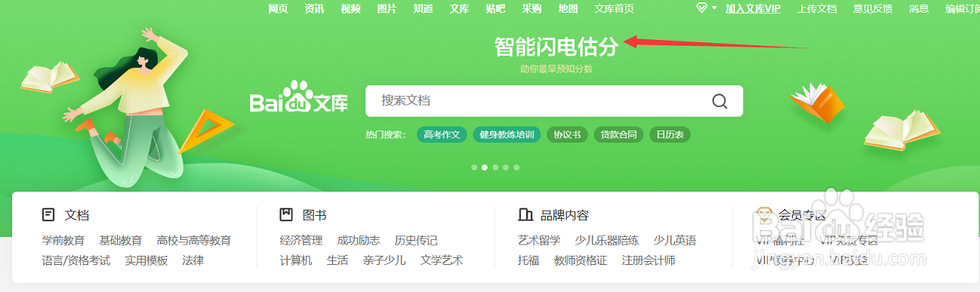Open 经济管理 books category
This screenshot has height=292, width=980.
pos(301,241)
